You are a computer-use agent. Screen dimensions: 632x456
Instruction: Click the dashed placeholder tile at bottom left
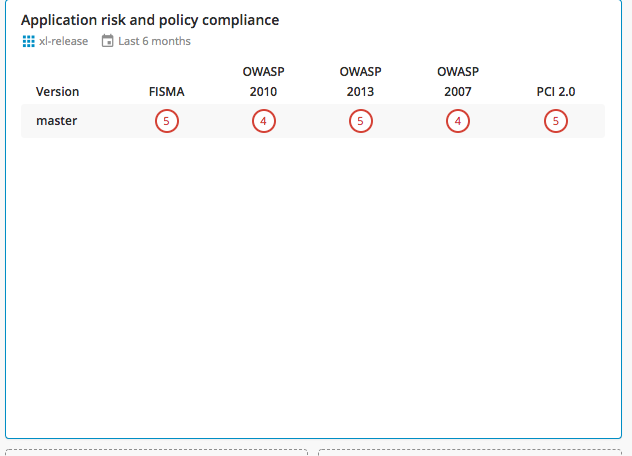coord(156,452)
